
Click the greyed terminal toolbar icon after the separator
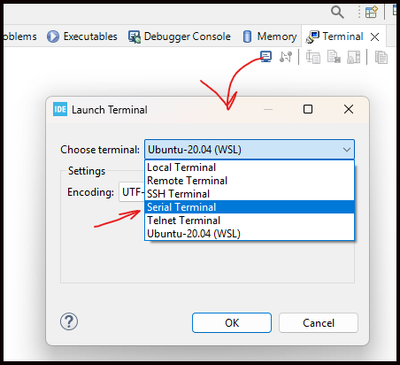(x=313, y=57)
